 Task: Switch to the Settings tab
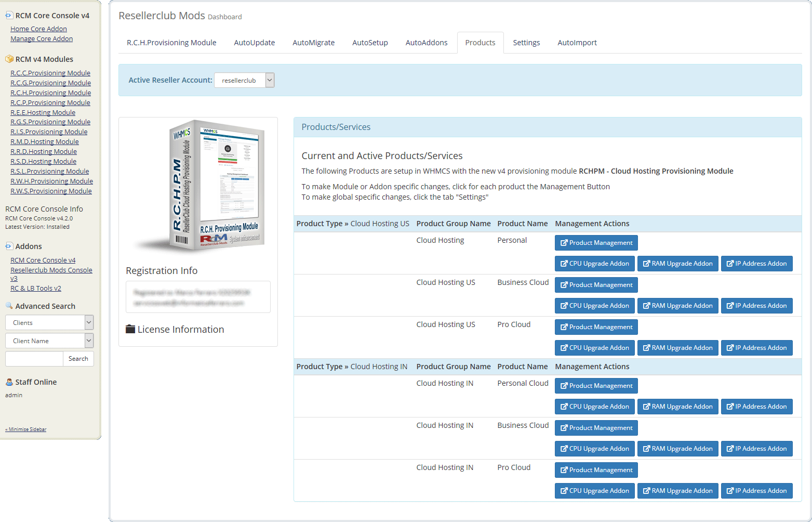click(x=526, y=43)
